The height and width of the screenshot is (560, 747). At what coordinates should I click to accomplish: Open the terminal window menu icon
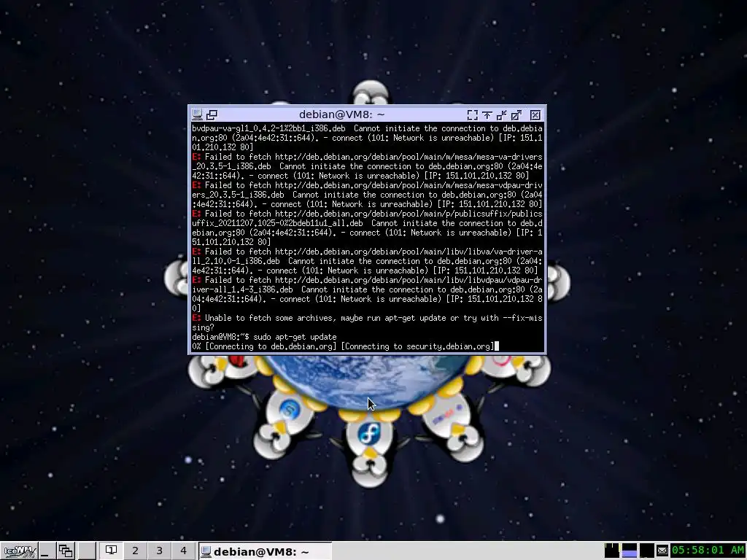pyautogui.click(x=197, y=114)
